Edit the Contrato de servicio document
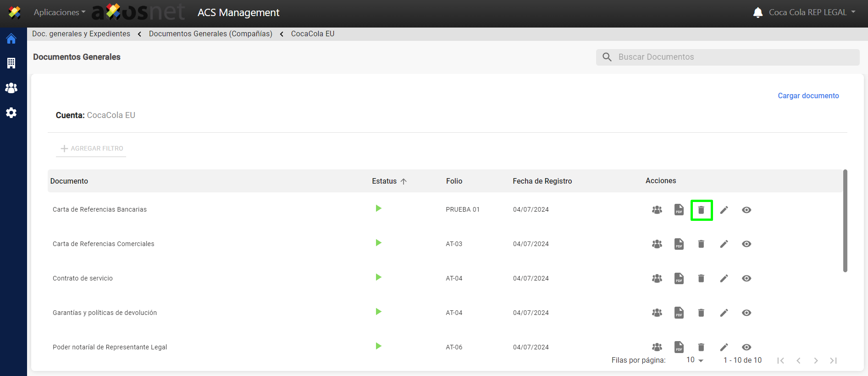This screenshot has width=868, height=376. (x=724, y=278)
